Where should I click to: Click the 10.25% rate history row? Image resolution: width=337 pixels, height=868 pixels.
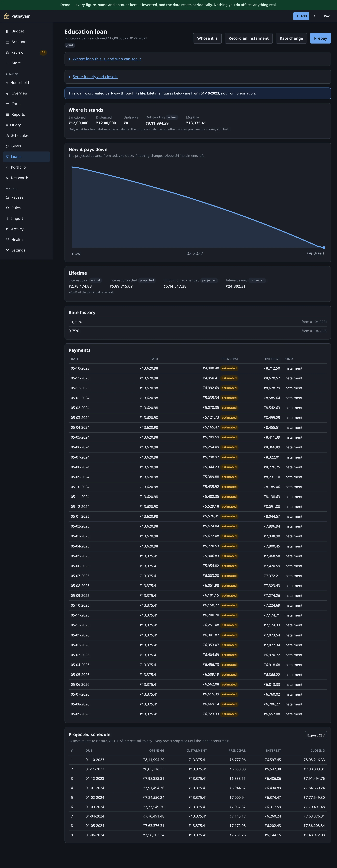pyautogui.click(x=198, y=322)
